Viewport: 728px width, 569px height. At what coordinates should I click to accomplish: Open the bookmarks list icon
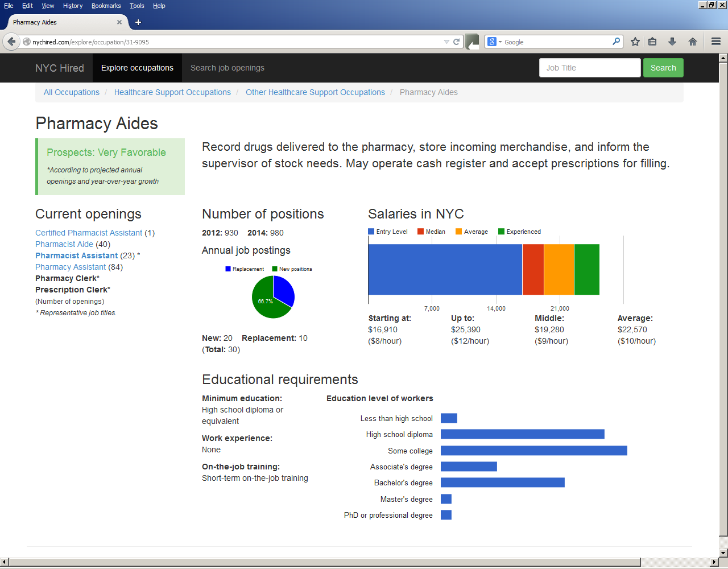coord(652,42)
